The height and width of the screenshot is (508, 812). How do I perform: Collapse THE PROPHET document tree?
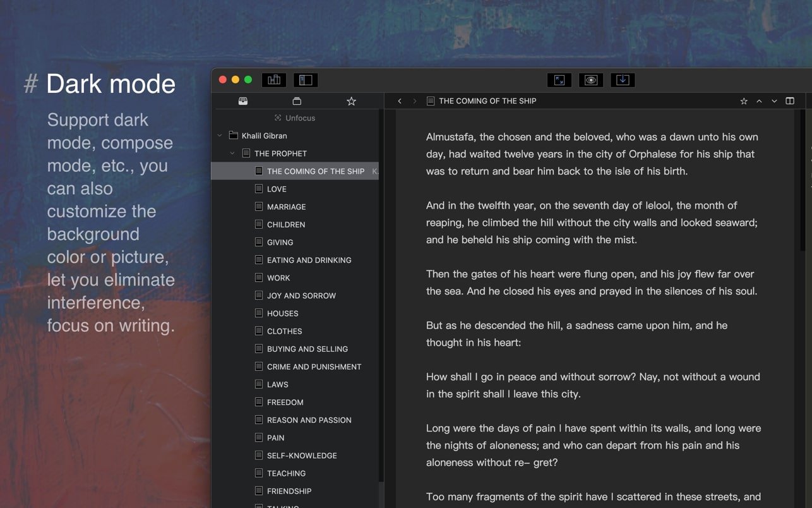232,154
